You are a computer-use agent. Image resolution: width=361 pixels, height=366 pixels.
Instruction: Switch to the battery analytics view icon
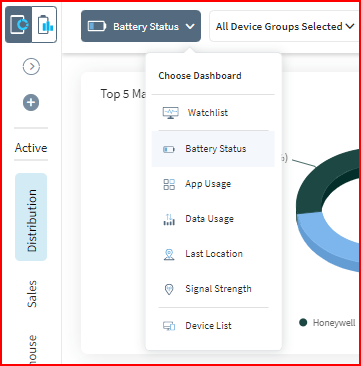[45, 25]
